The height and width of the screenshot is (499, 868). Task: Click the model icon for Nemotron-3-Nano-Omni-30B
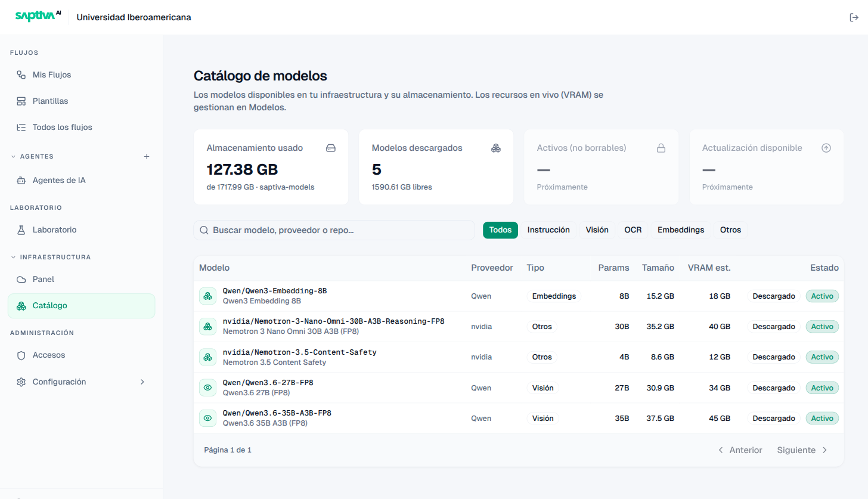point(207,327)
